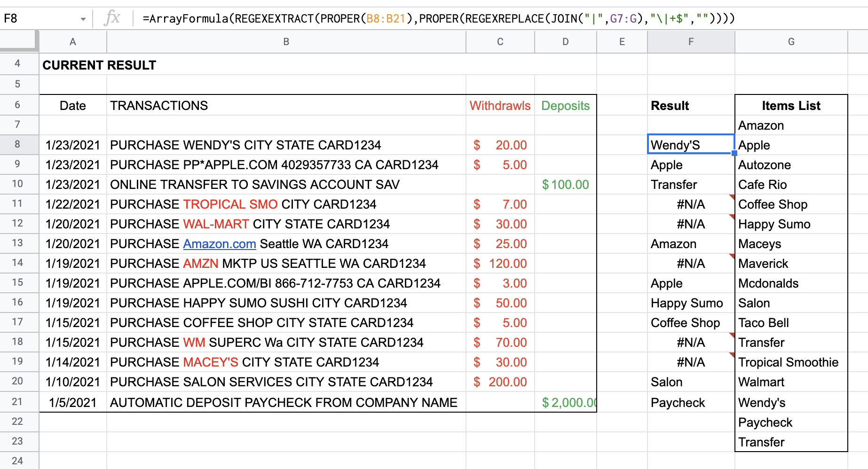This screenshot has height=469, width=868.
Task: Select row 24 header
Action: tap(19, 461)
